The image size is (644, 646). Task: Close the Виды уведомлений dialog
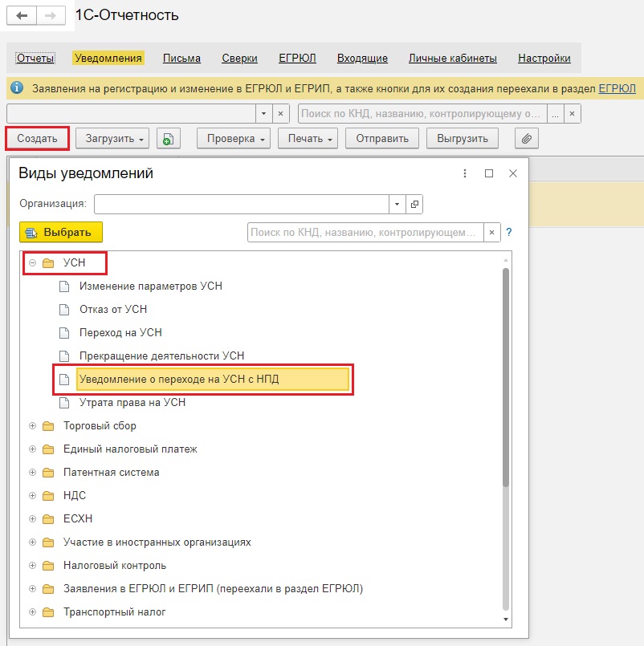coord(513,173)
